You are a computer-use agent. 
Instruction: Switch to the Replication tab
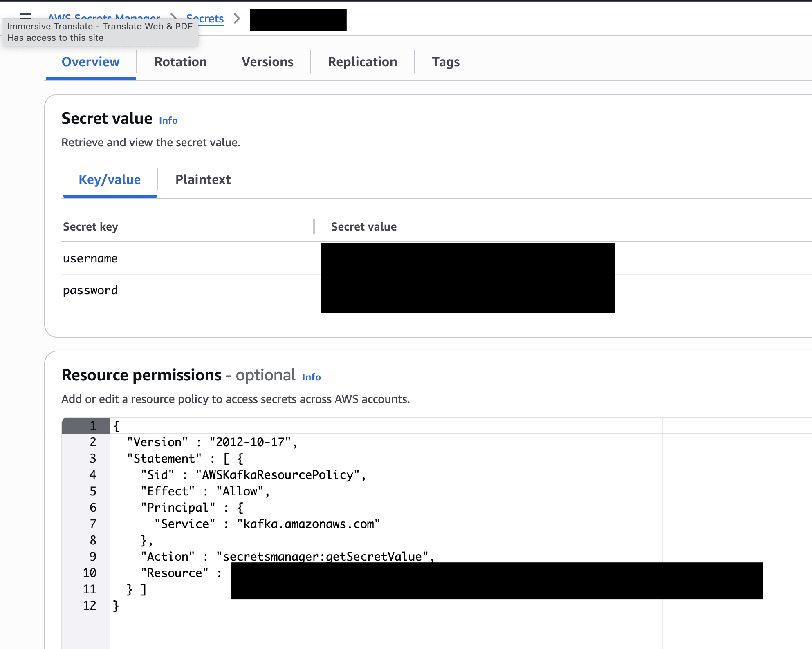(x=362, y=62)
